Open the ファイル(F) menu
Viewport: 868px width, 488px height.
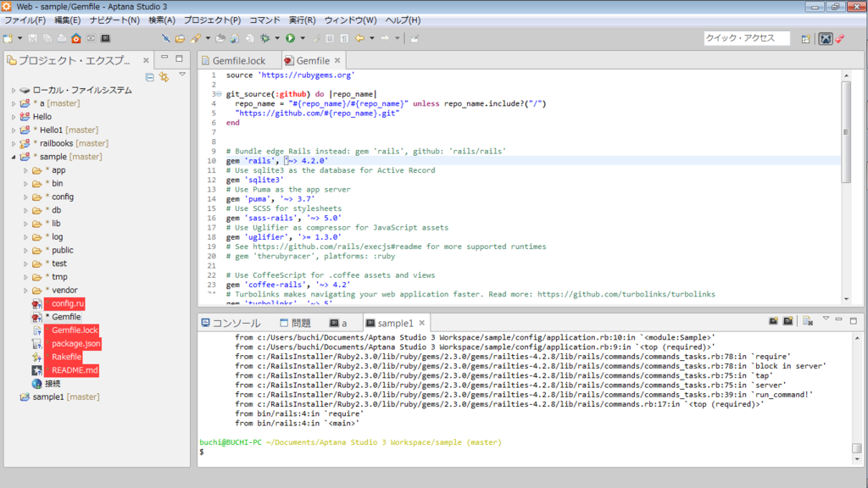(x=25, y=20)
